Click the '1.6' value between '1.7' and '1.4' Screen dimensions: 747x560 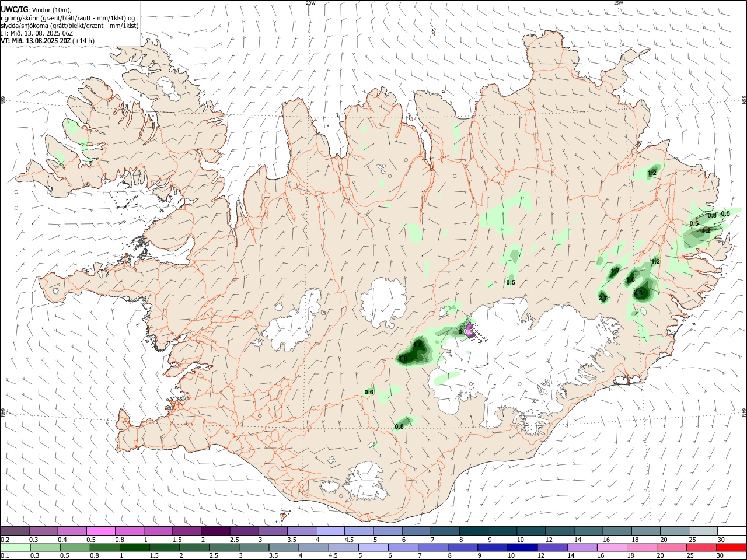point(630,280)
